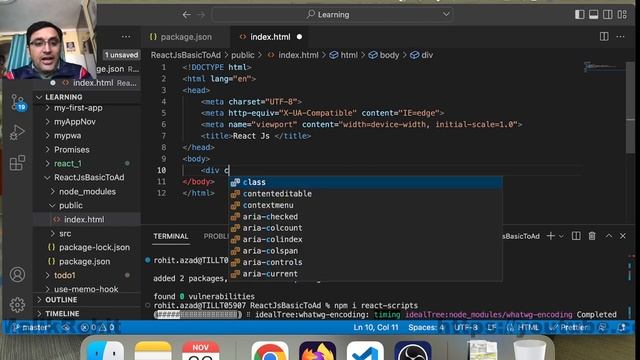Split the terminal panel

576,236
